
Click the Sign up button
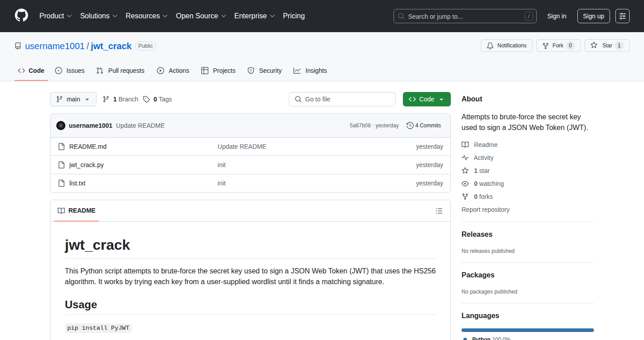click(593, 16)
